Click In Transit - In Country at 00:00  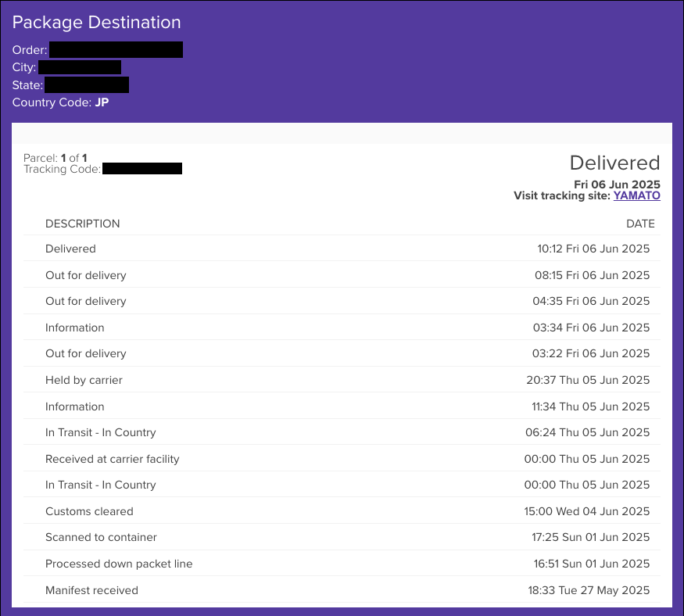(x=101, y=485)
